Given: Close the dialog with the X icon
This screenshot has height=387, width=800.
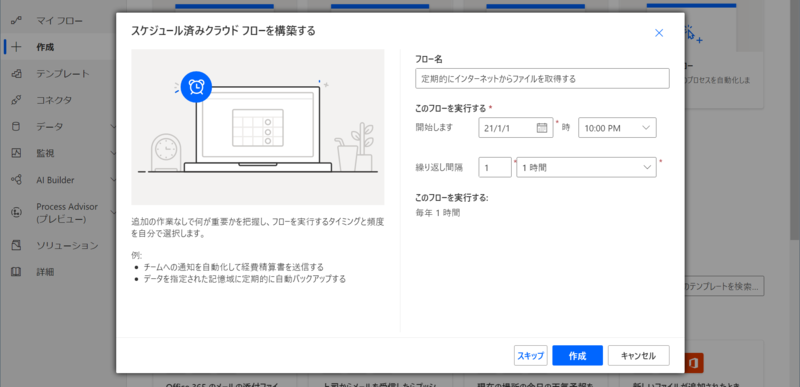Looking at the screenshot, I should pyautogui.click(x=659, y=33).
